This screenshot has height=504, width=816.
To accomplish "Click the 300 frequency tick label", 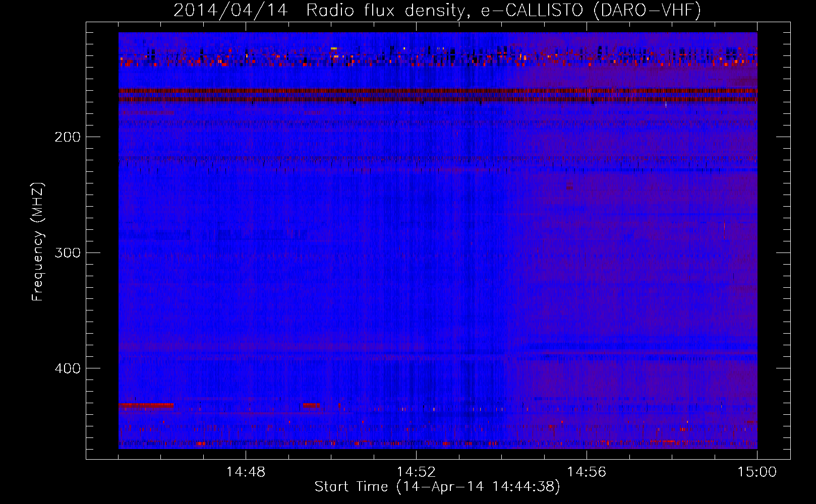I will tap(68, 253).
